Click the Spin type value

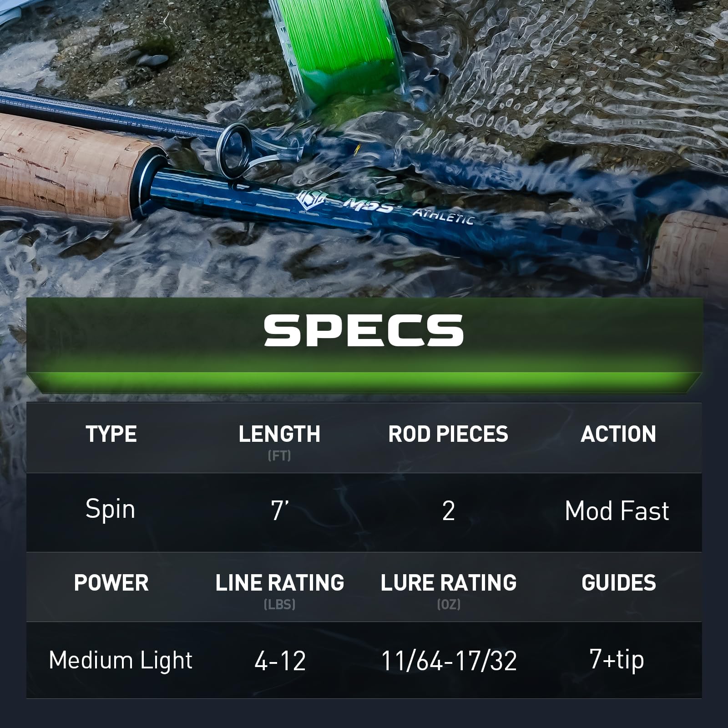point(110,509)
